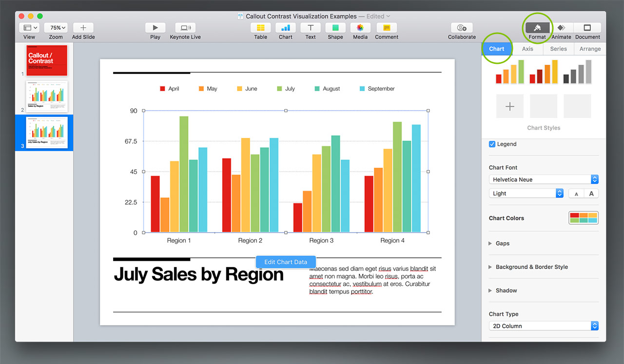
Task: Add a Text box via toolbar
Action: pos(311,28)
